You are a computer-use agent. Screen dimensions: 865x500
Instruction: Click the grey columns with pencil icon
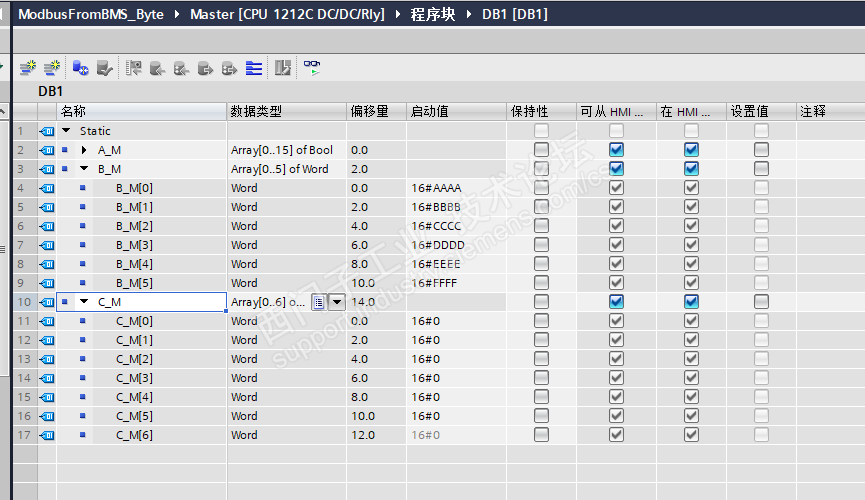283,68
